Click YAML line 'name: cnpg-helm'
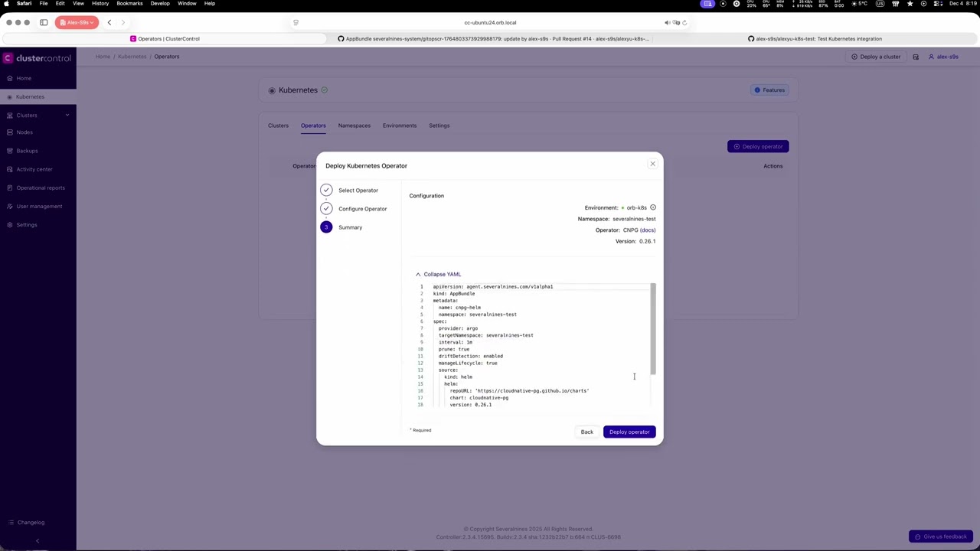 pos(459,308)
